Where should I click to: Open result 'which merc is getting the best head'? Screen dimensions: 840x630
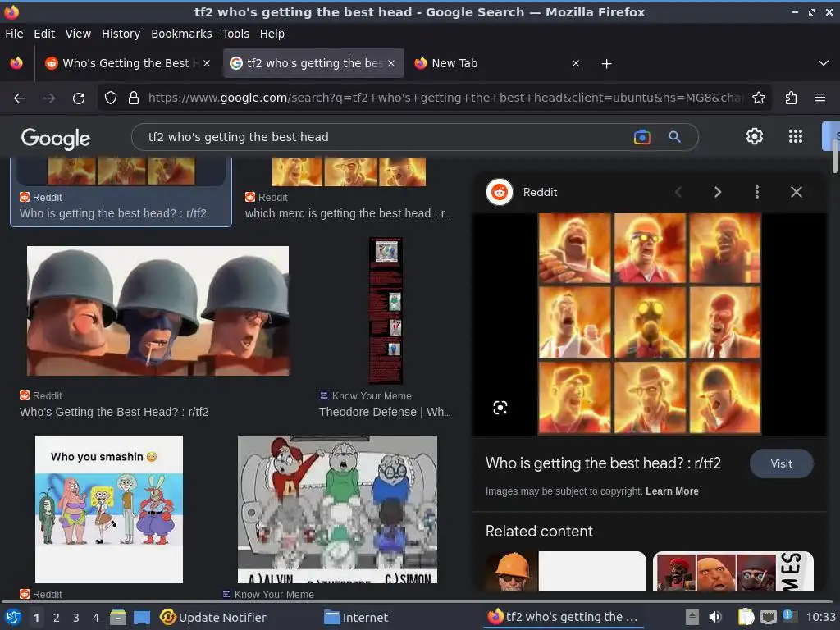[348, 213]
